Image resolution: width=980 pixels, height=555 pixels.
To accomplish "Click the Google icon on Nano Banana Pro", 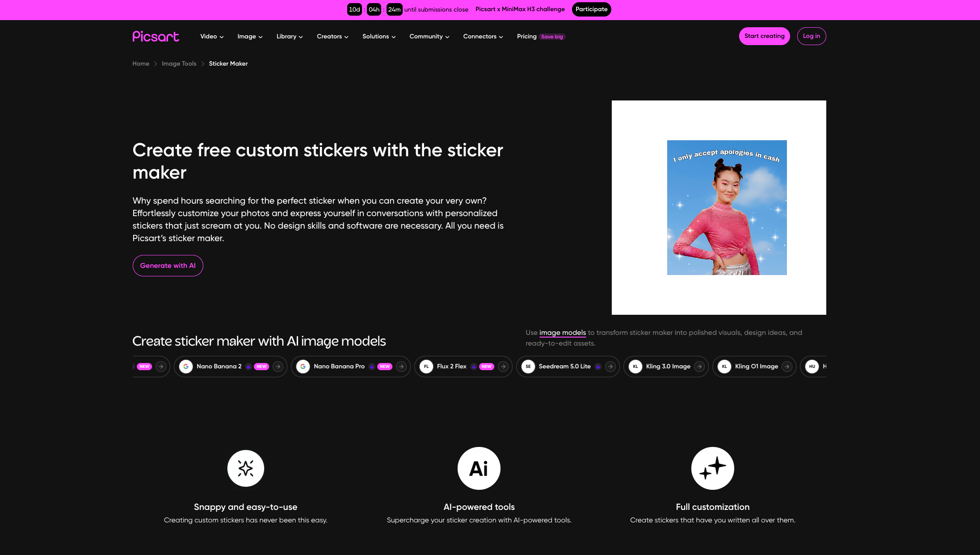I will tap(303, 367).
